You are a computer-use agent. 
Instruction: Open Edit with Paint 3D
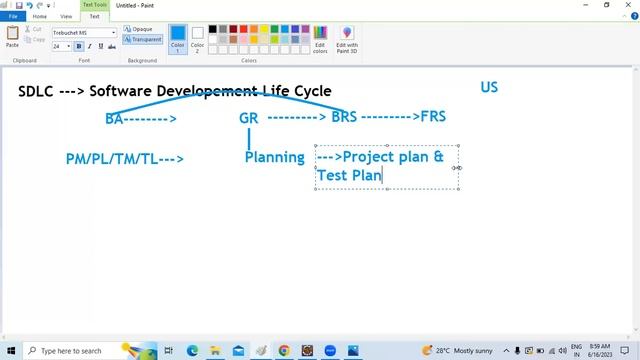pyautogui.click(x=347, y=40)
